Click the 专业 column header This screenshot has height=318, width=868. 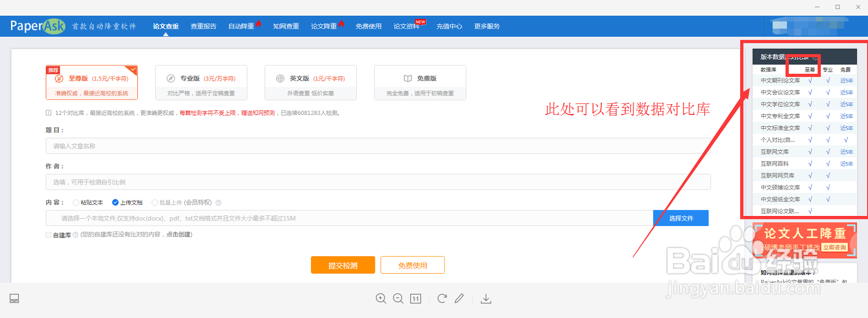click(827, 70)
